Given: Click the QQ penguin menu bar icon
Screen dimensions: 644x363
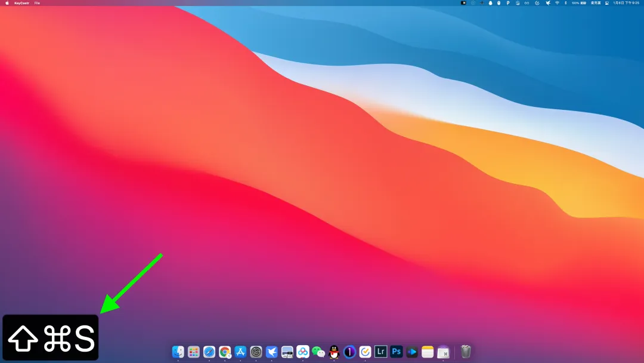Looking at the screenshot, I should [x=490, y=3].
